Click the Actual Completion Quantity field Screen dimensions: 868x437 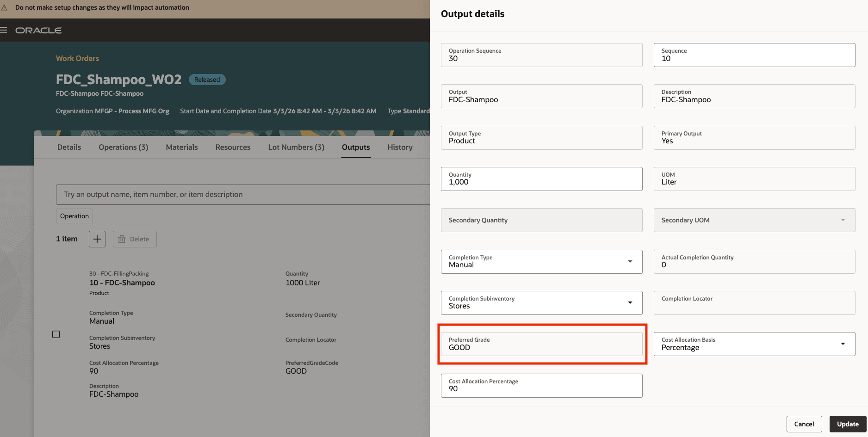coord(754,262)
